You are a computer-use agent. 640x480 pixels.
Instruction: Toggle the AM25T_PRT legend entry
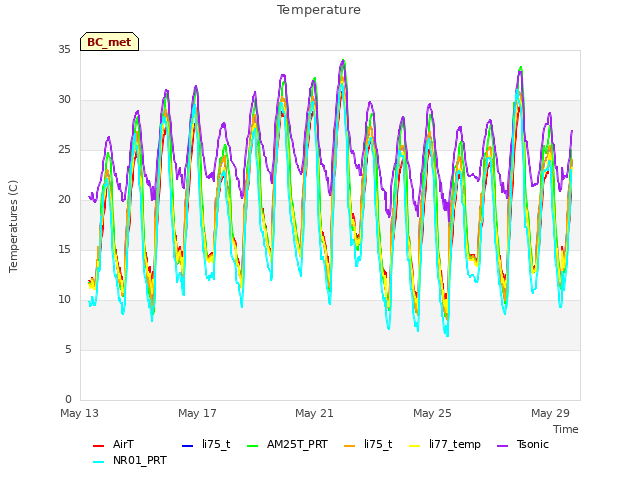click(x=287, y=444)
